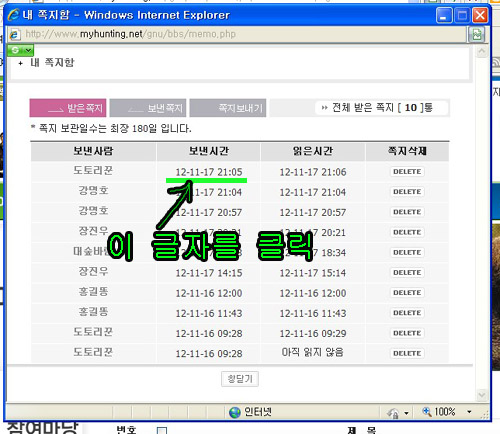Open the protected mode status dropdown arrow
The width and height of the screenshot is (500, 434).
tap(406, 413)
